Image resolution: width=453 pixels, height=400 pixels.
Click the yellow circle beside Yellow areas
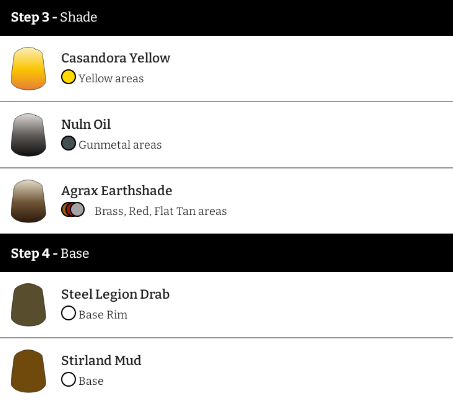(68, 77)
